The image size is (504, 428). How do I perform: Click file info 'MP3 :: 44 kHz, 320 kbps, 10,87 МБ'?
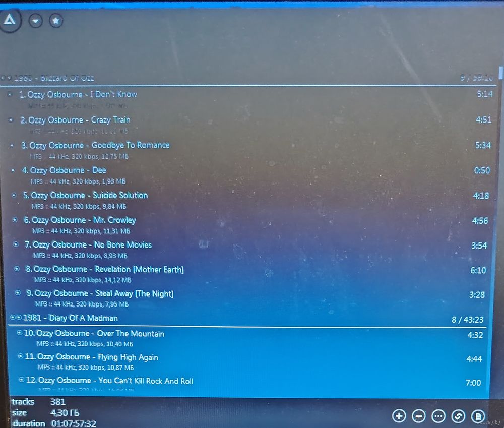pyautogui.click(x=86, y=367)
